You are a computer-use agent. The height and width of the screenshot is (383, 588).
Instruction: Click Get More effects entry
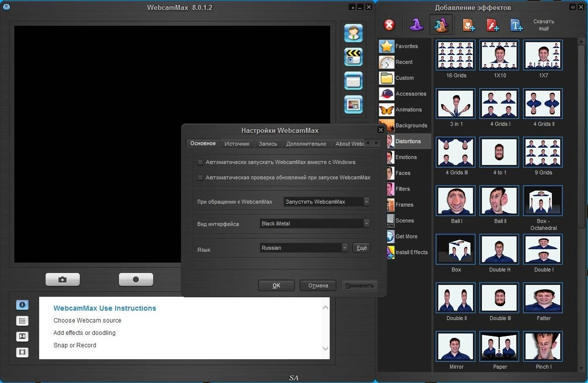tap(409, 236)
